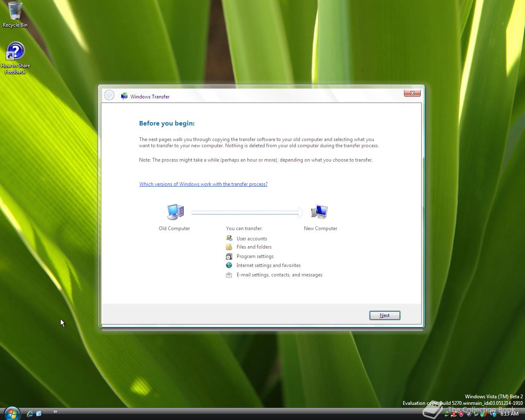Click the green check mark tray icon
The height and width of the screenshot is (420, 525).
pyautogui.click(x=484, y=414)
